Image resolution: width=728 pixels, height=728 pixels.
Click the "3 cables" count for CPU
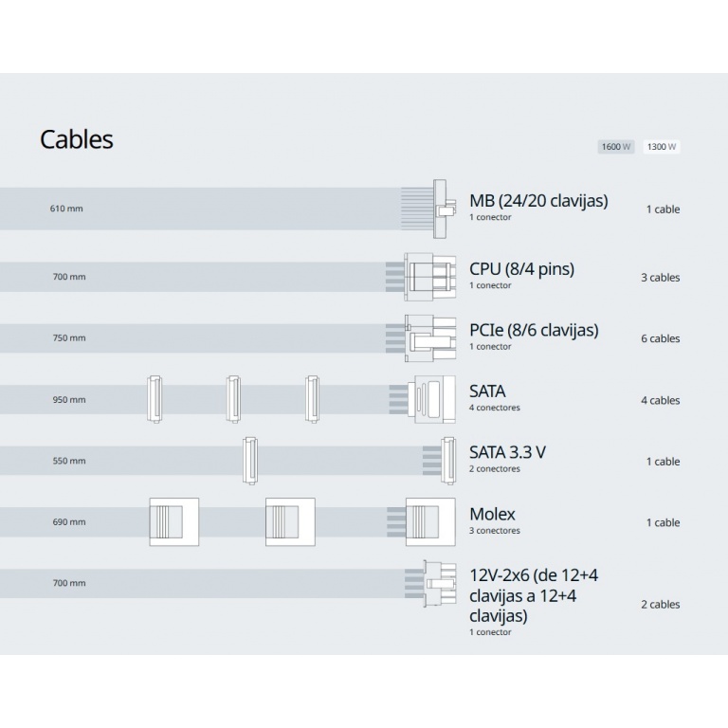(x=660, y=278)
